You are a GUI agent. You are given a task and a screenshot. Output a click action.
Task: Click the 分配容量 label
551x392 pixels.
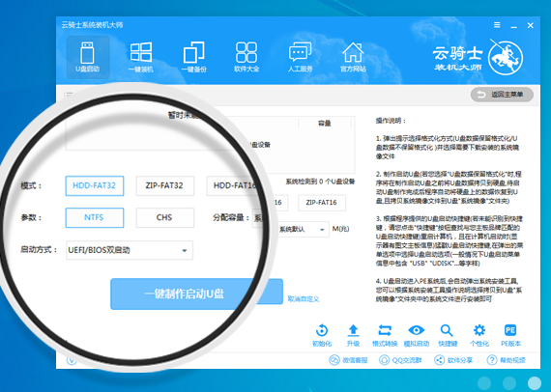(x=231, y=217)
